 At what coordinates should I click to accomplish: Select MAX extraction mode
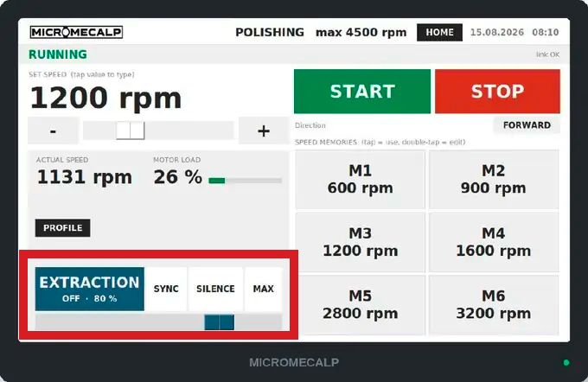[x=263, y=289]
